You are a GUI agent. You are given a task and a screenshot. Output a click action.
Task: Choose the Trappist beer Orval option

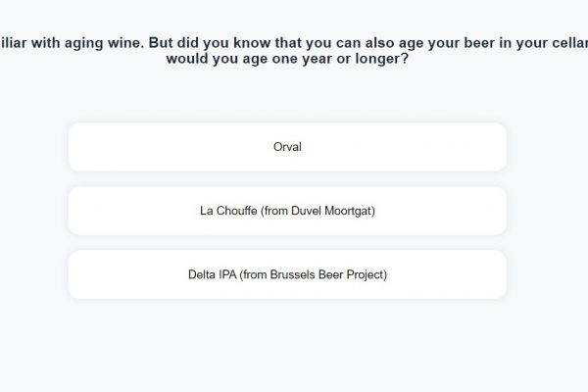[287, 147]
